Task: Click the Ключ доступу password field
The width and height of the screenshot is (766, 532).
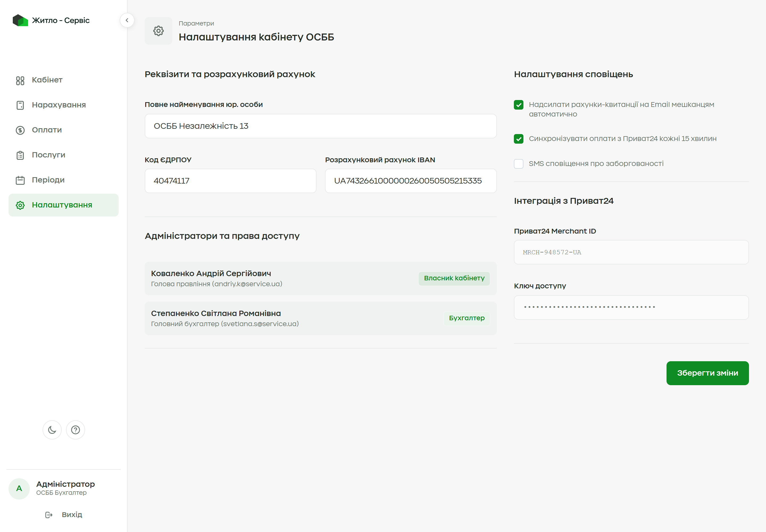Action: click(631, 307)
